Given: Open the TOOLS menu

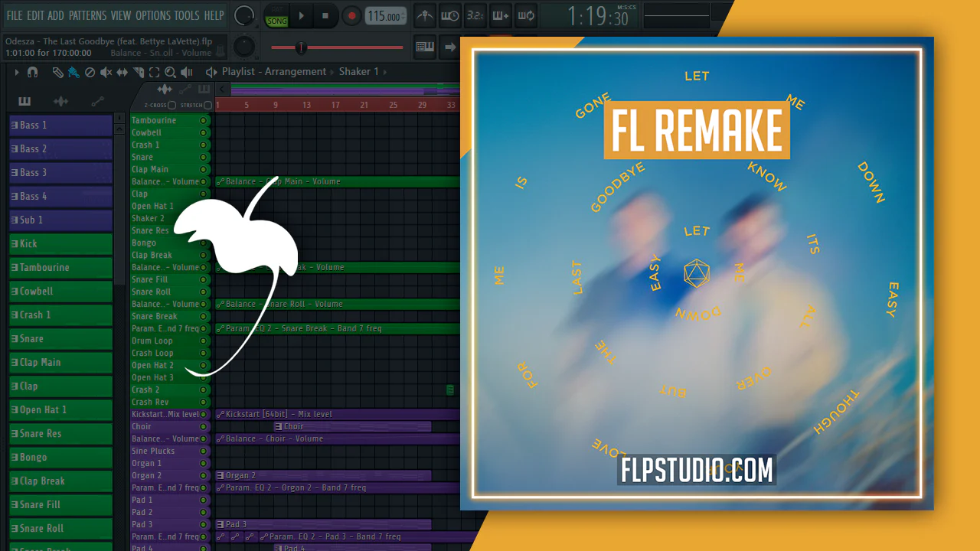Looking at the screenshot, I should 187,15.
